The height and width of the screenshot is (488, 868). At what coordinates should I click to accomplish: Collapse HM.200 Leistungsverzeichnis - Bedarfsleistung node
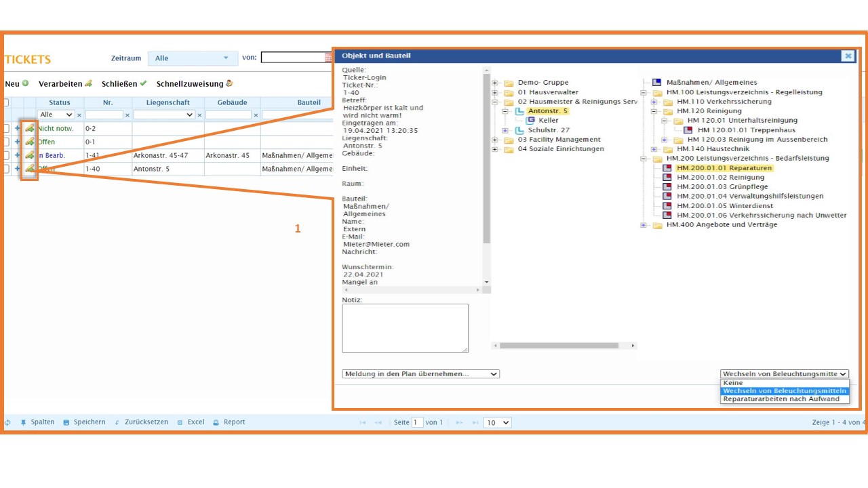coord(644,159)
